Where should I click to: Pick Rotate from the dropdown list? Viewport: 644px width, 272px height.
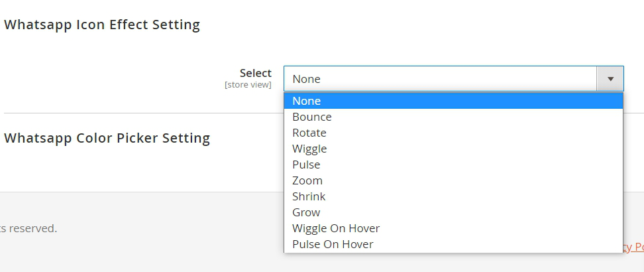pyautogui.click(x=309, y=133)
